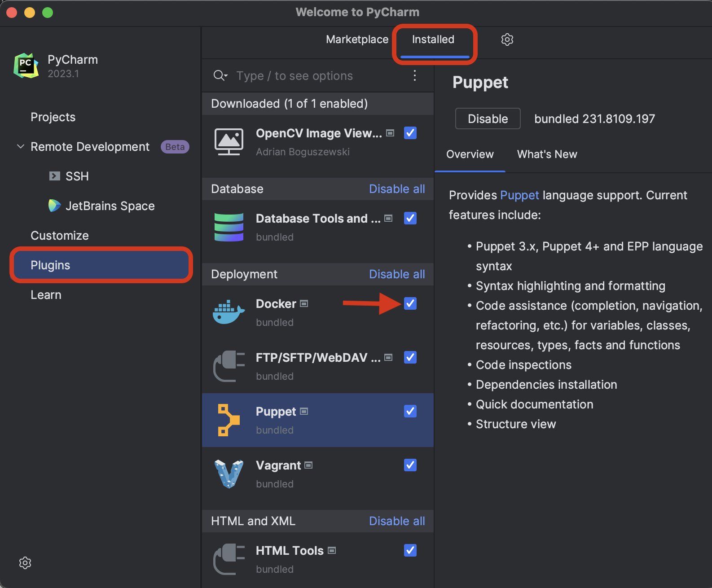
Task: Click the JetBrains Space icon
Action: click(54, 206)
